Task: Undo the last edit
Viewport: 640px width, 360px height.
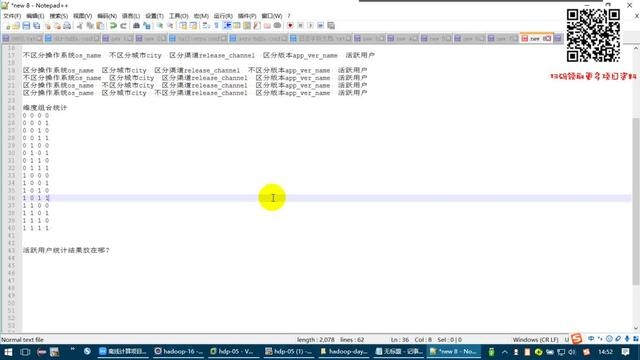Action: coord(113,26)
